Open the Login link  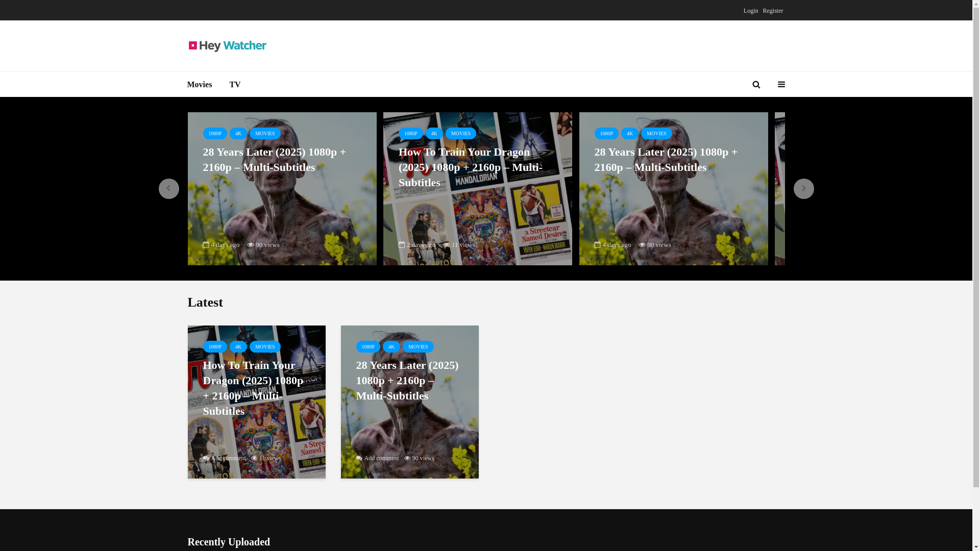751,11
